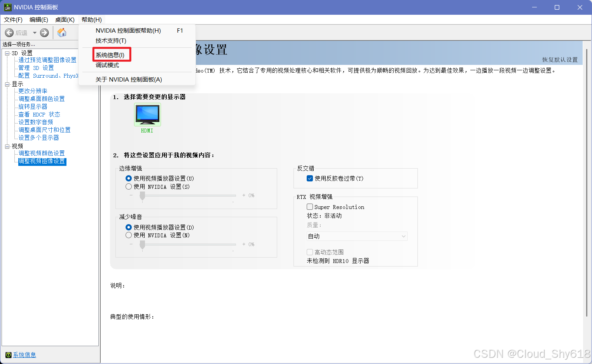Select 使用视频播放器设置(U) for edge enhancement
Image resolution: width=592 pixels, height=364 pixels.
(129, 178)
